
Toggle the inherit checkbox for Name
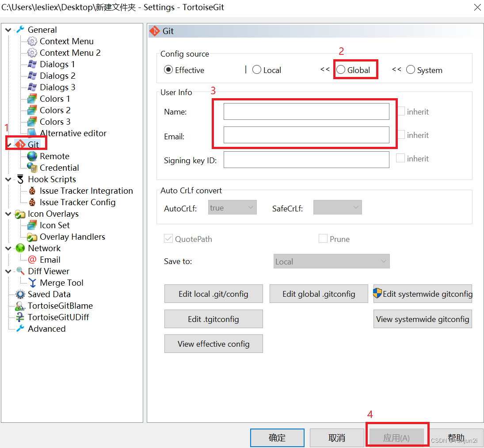click(400, 111)
